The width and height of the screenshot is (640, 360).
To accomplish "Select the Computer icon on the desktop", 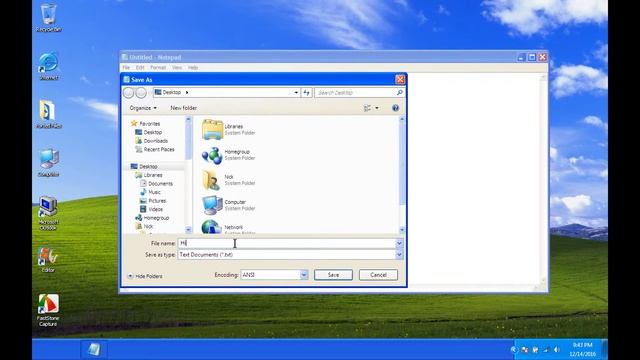I will 49,163.
